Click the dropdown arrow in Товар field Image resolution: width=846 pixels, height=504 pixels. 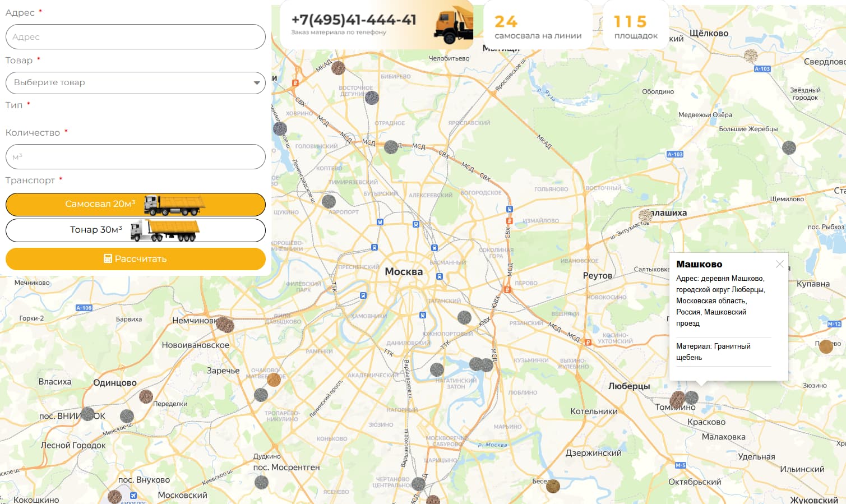pos(256,83)
